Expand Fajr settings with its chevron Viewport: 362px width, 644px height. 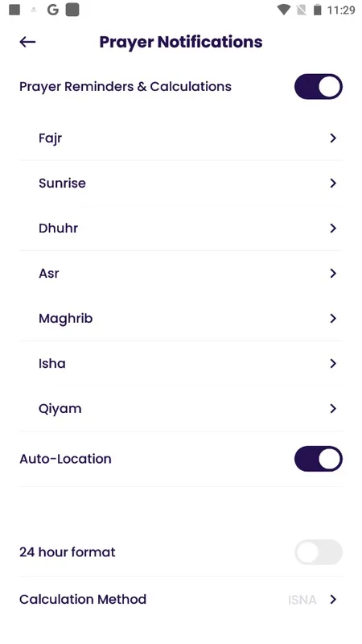point(333,138)
